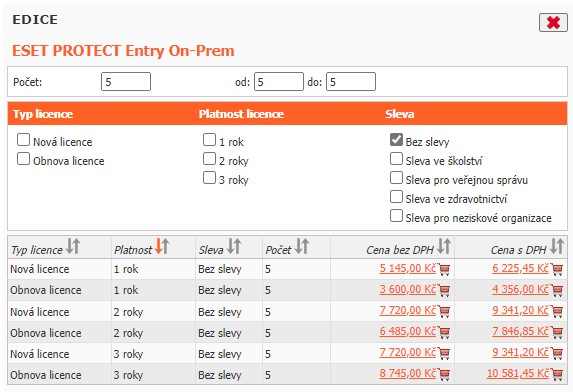Sort by the Sleva column arrows
Image resolution: width=573 pixels, height=392 pixels.
coord(234,246)
